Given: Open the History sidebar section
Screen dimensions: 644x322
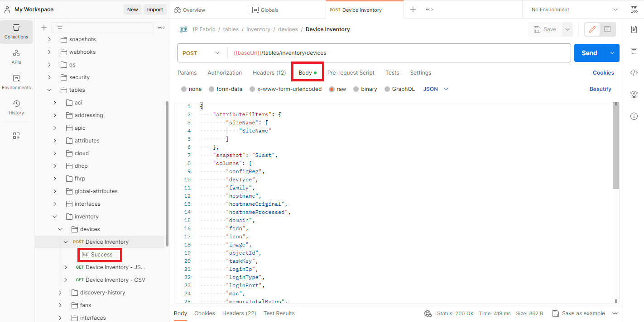Looking at the screenshot, I should (16, 108).
